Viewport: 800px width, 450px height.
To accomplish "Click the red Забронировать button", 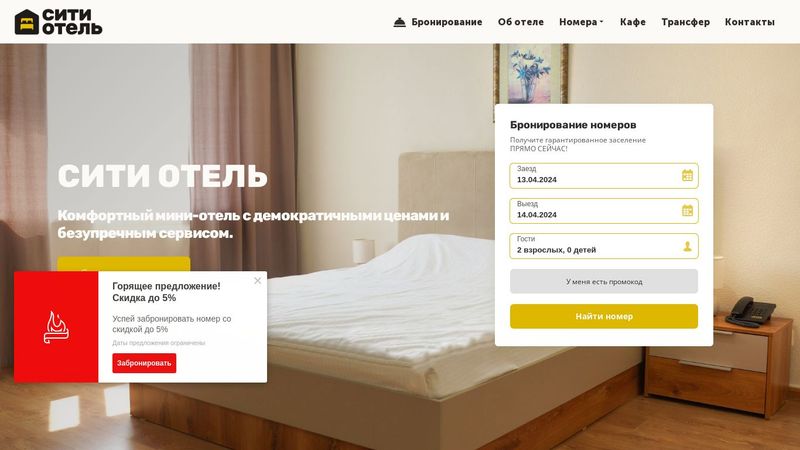I will pyautogui.click(x=144, y=363).
